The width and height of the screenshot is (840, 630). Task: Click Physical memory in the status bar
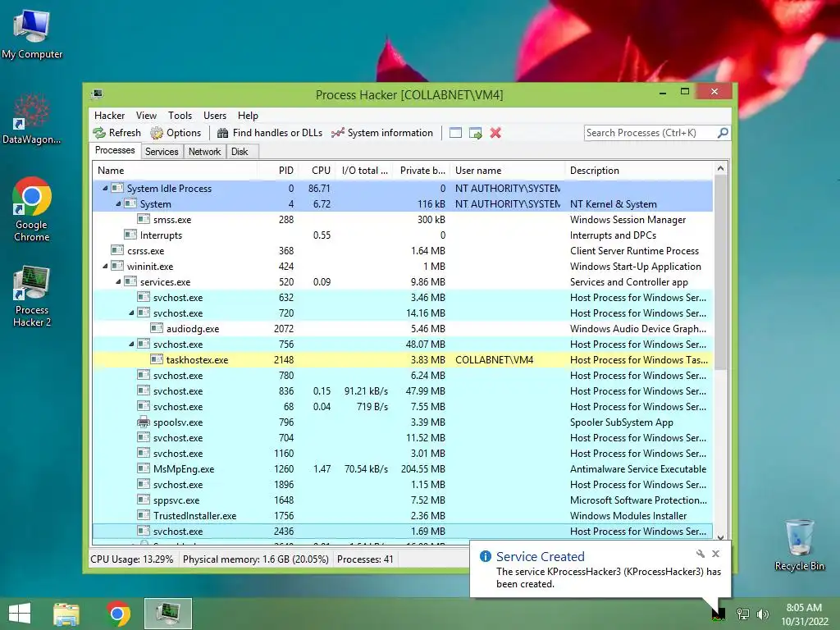256,559
